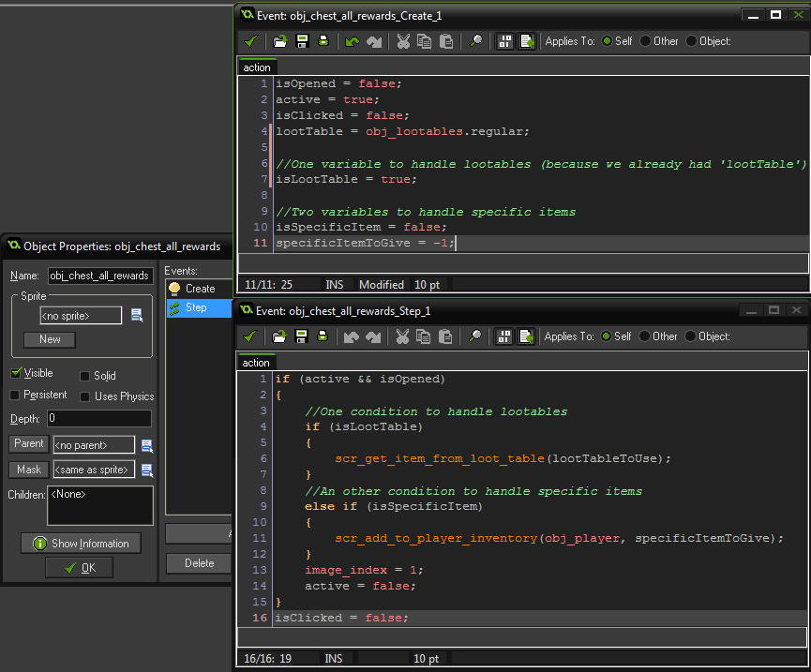Open parent object selection list icon
The height and width of the screenshot is (672, 811).
pos(147,445)
